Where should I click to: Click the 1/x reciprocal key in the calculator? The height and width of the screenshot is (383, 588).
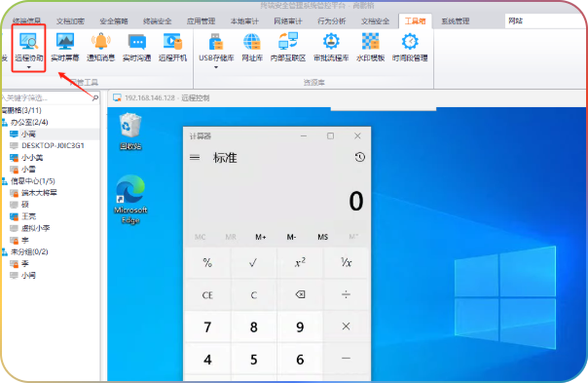pyautogui.click(x=346, y=262)
